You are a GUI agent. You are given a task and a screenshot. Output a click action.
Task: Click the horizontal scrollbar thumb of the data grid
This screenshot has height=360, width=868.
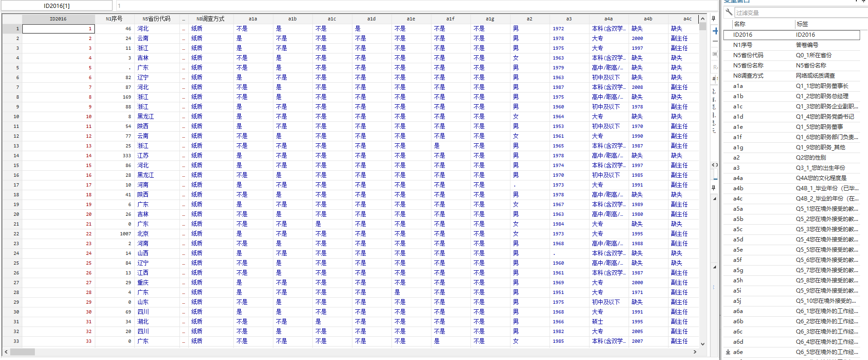22,352
